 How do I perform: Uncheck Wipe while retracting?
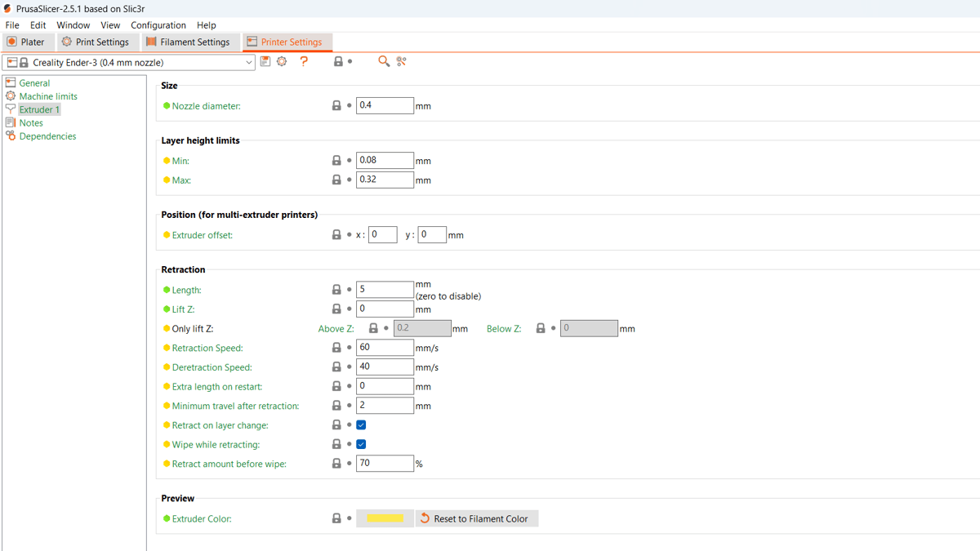click(x=361, y=445)
